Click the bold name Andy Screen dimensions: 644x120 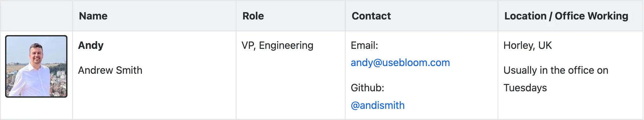(91, 45)
